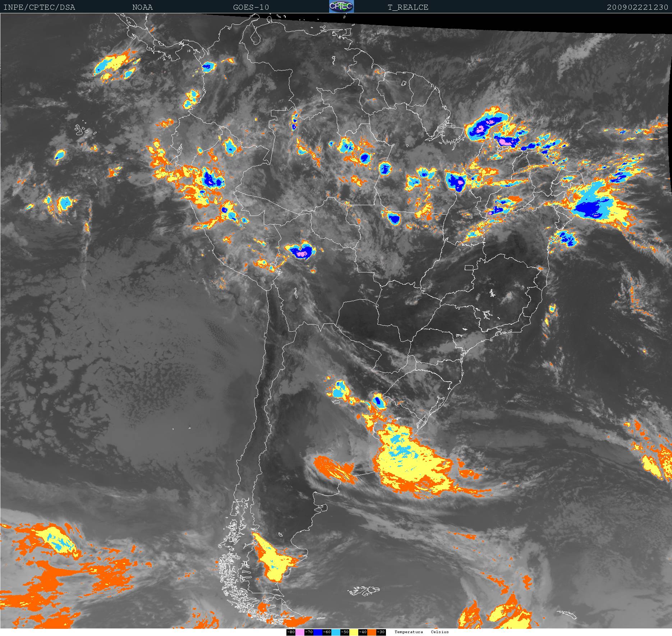Select the -60 temperature label
This screenshot has height=636, width=672.
click(327, 632)
